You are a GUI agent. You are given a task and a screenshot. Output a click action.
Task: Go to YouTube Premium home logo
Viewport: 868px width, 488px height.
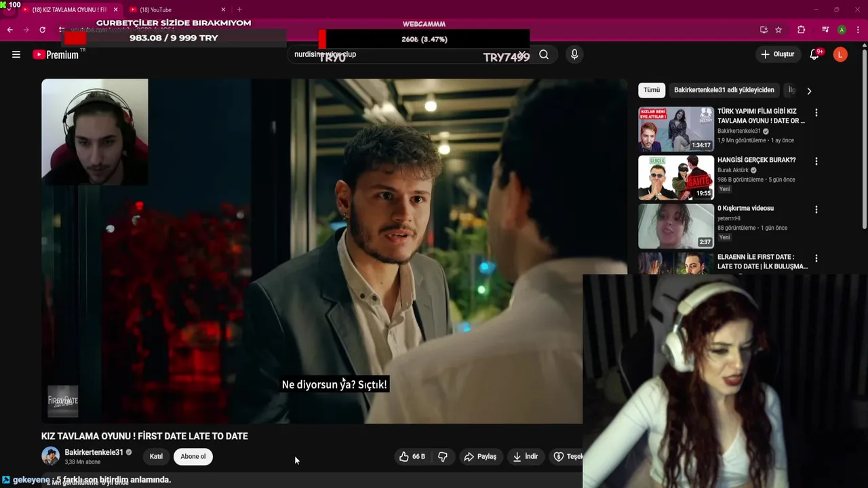tap(56, 55)
